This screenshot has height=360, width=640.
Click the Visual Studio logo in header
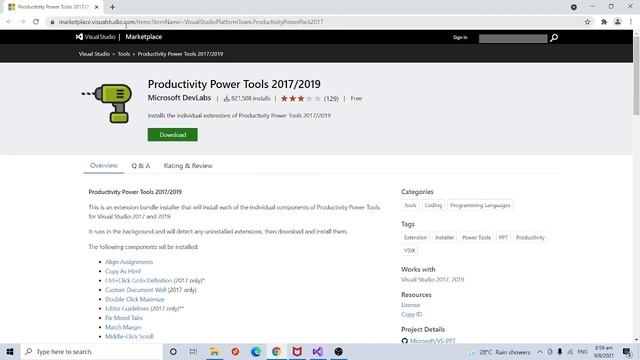point(96,37)
